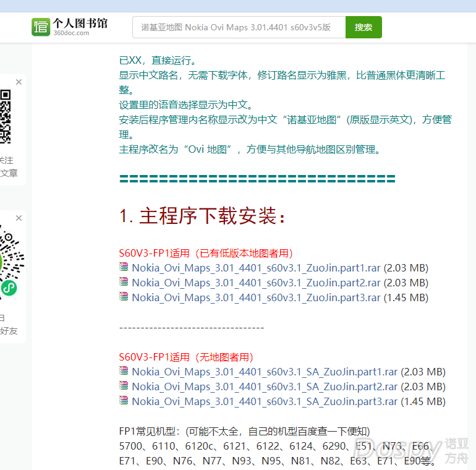The height and width of the screenshot is (470, 476).
Task: Click rar icon beside ZuoJin.part1.rar
Action: click(x=124, y=267)
